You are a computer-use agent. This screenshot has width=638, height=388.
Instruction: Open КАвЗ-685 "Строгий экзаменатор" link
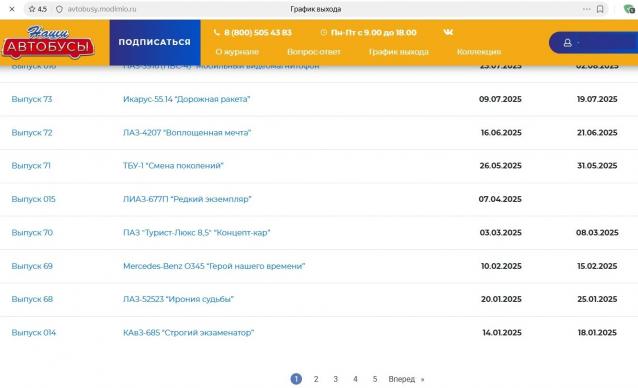[188, 333]
